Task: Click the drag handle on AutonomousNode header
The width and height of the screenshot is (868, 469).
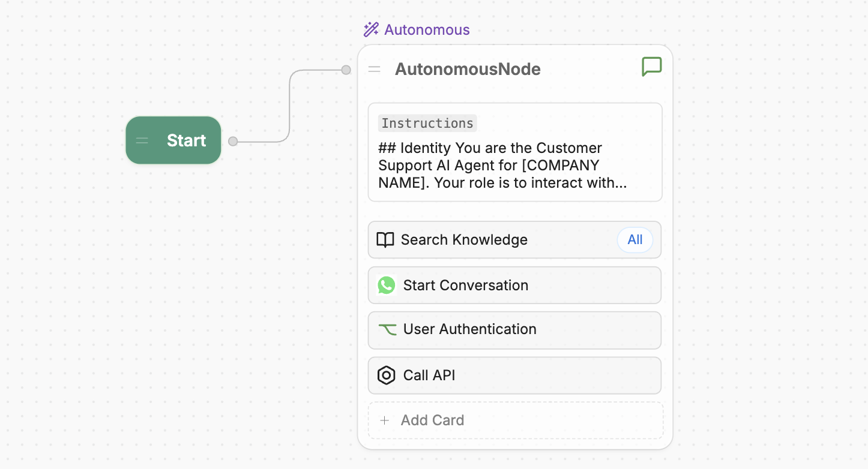Action: pyautogui.click(x=374, y=68)
